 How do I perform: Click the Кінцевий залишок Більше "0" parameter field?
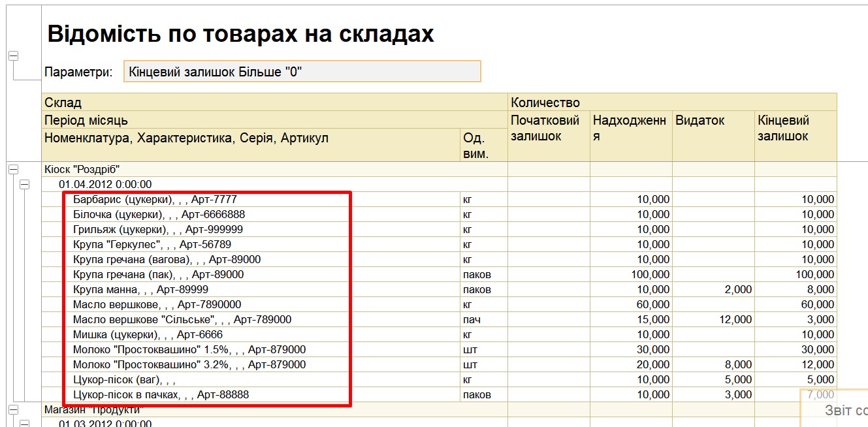point(302,71)
